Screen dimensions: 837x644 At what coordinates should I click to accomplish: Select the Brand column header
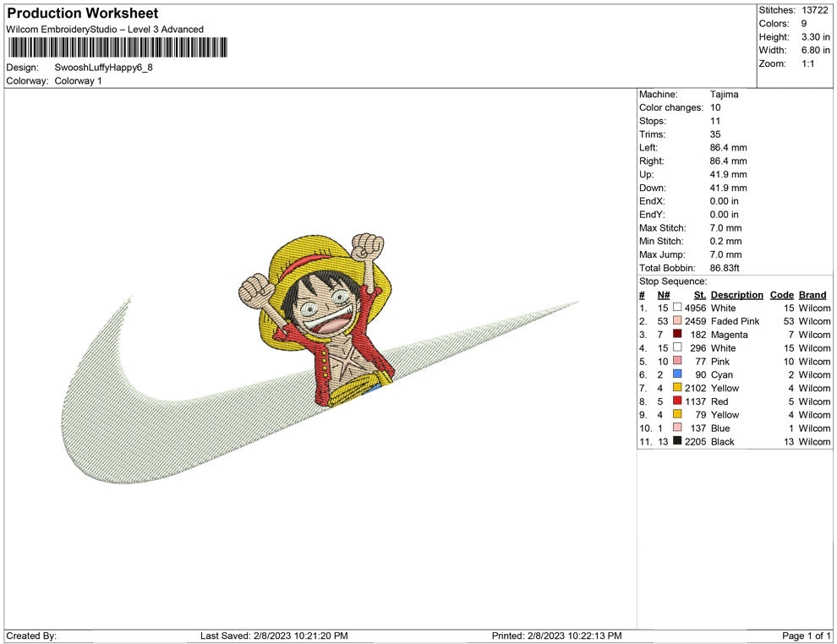pyautogui.click(x=812, y=295)
